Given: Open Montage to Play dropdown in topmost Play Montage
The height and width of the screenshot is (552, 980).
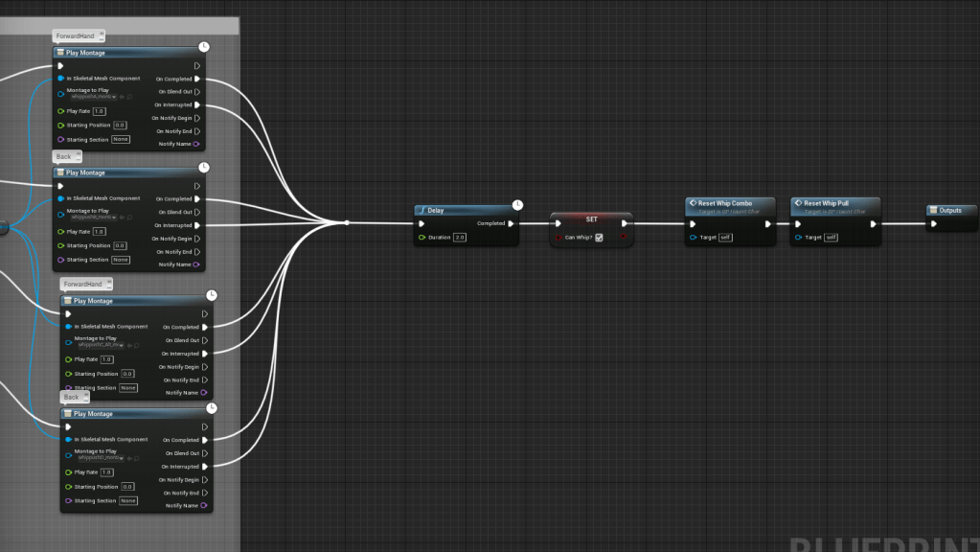Looking at the screenshot, I should click(114, 97).
